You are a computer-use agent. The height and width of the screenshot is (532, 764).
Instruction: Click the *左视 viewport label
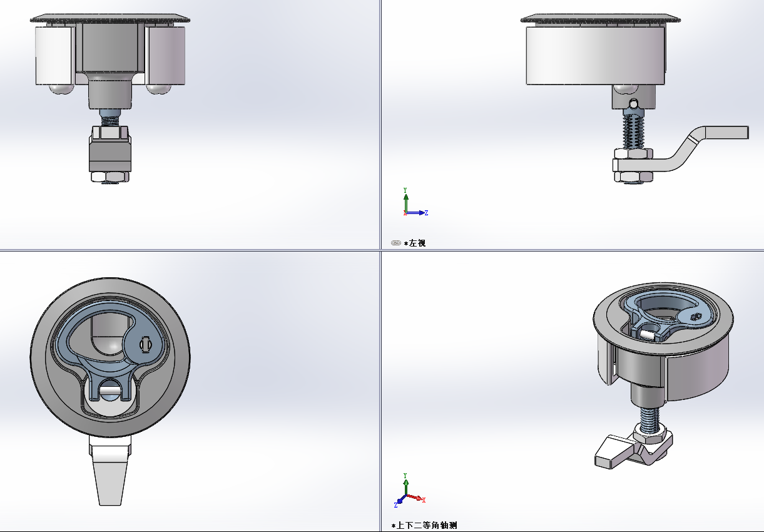(x=414, y=243)
